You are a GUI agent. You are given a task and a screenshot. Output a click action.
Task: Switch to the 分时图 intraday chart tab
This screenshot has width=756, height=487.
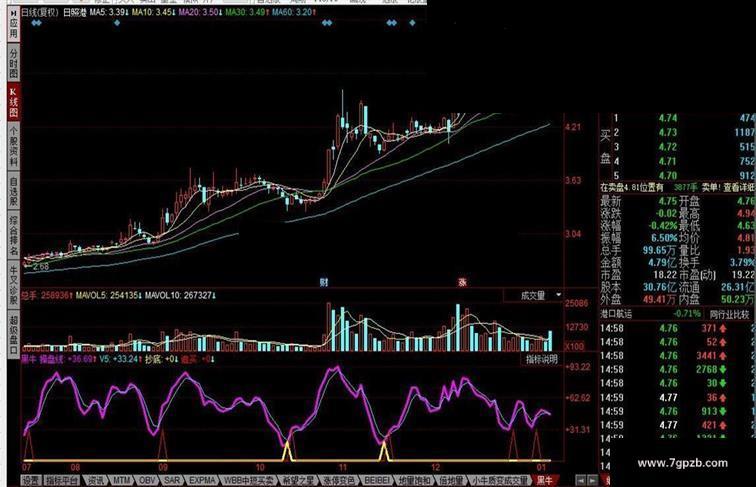(x=14, y=63)
